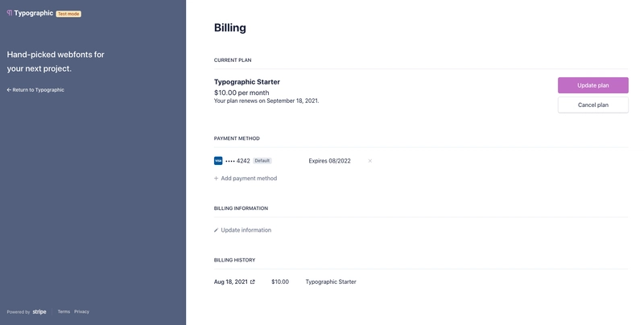Click the Billing page heading
The width and height of the screenshot is (644, 325).
click(x=230, y=28)
